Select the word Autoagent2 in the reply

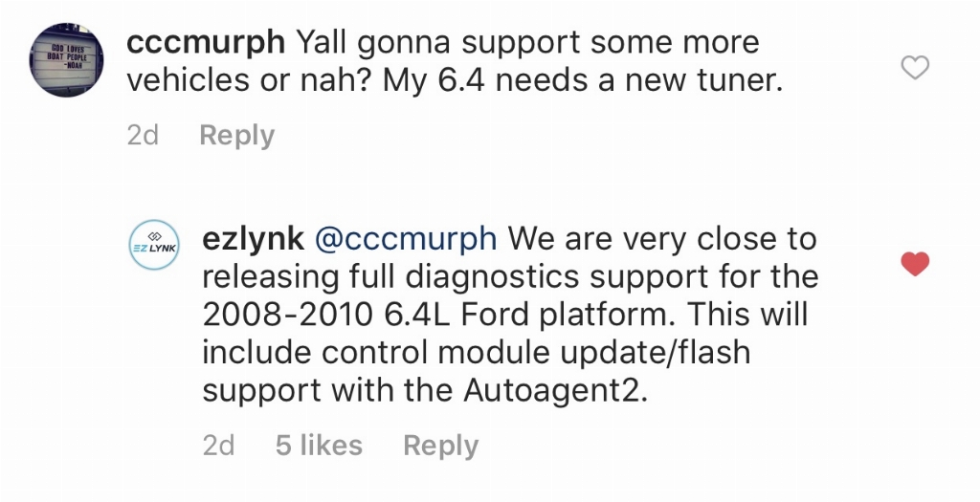pyautogui.click(x=555, y=391)
